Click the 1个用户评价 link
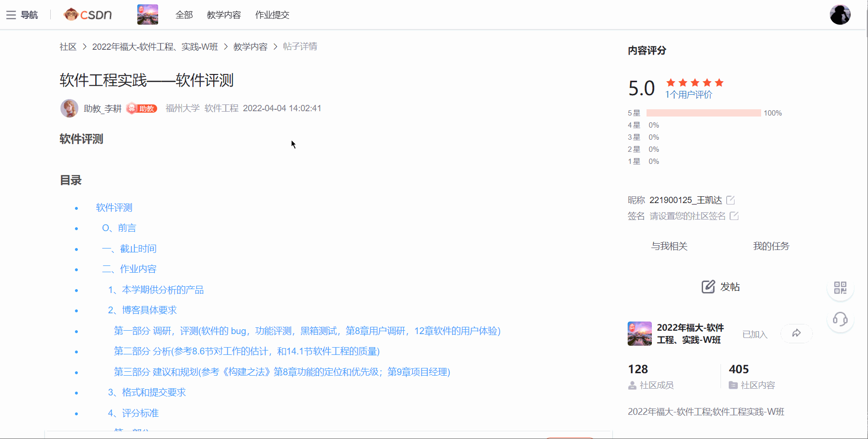The image size is (868, 439). (x=688, y=94)
